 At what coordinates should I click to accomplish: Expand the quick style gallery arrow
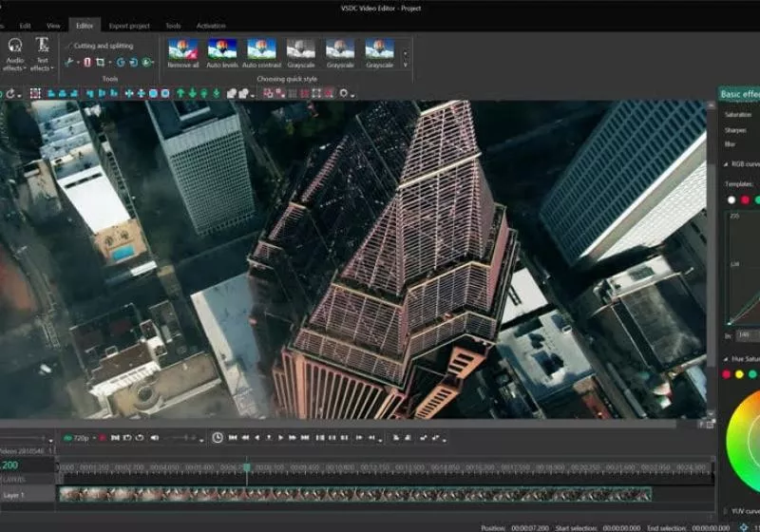406,65
